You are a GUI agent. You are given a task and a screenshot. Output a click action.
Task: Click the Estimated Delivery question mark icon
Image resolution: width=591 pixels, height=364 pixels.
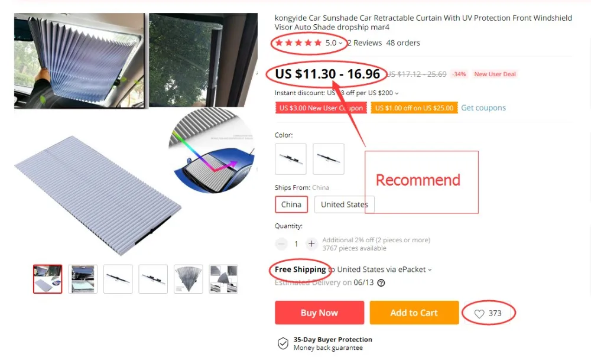click(x=381, y=283)
